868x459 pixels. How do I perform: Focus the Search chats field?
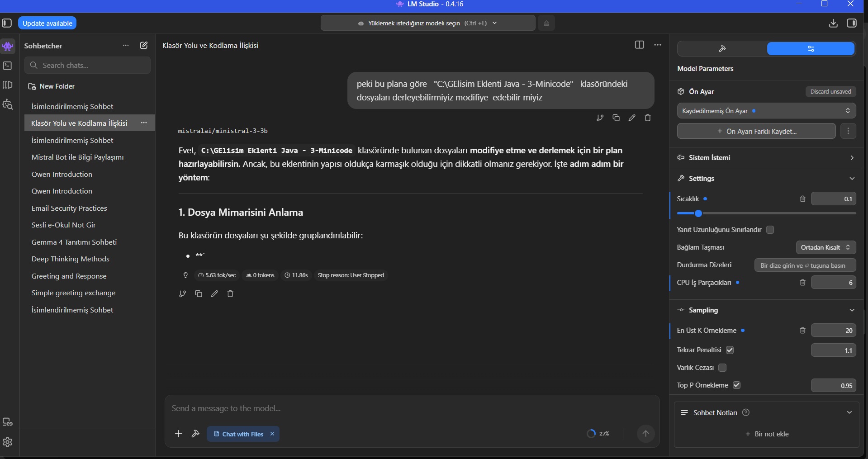coord(88,65)
